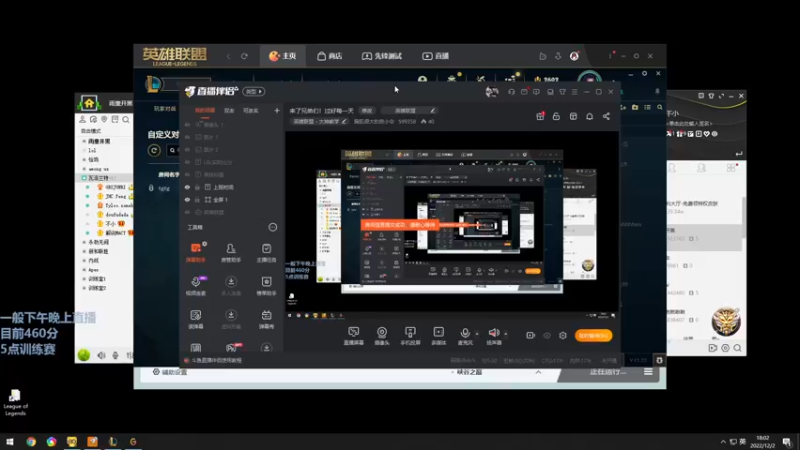Click the notification bell in streaming companion

[589, 116]
